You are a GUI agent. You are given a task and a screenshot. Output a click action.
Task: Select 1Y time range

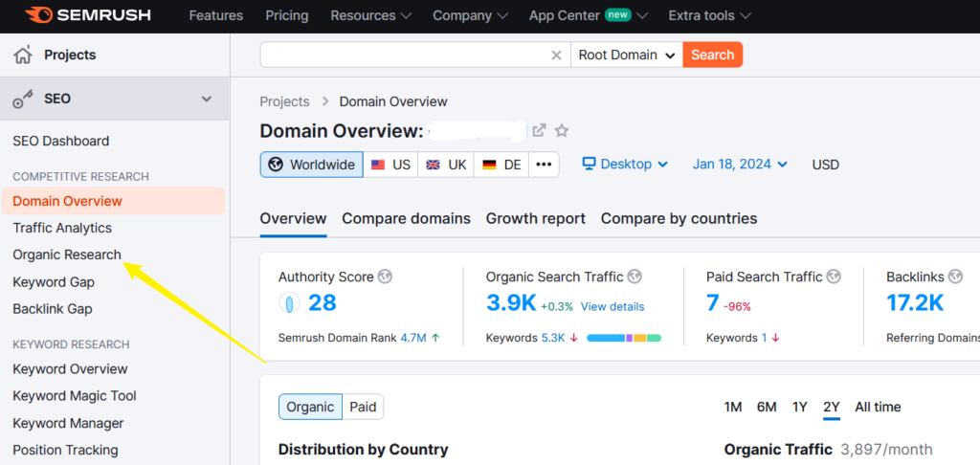pos(800,407)
